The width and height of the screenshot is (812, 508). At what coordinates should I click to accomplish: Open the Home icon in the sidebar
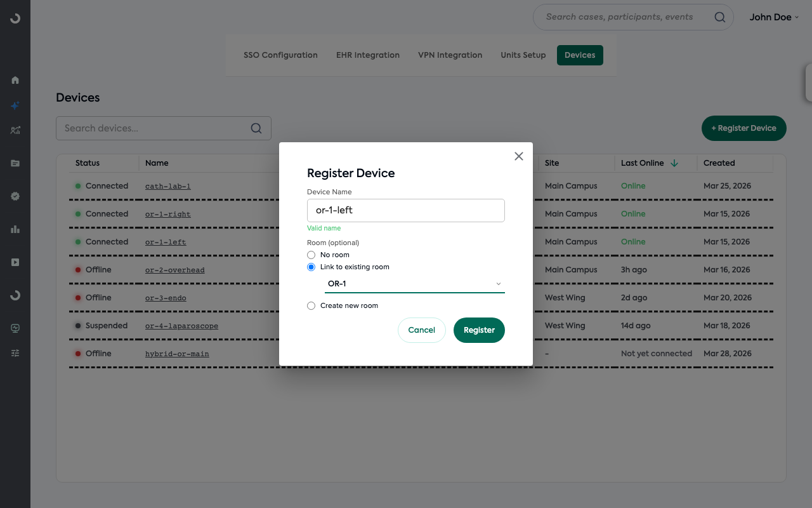click(15, 80)
